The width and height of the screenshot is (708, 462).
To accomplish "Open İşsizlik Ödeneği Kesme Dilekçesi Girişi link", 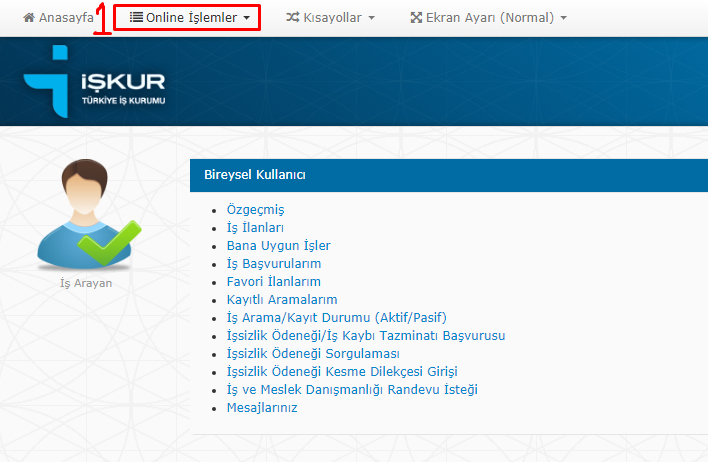I will [x=342, y=371].
